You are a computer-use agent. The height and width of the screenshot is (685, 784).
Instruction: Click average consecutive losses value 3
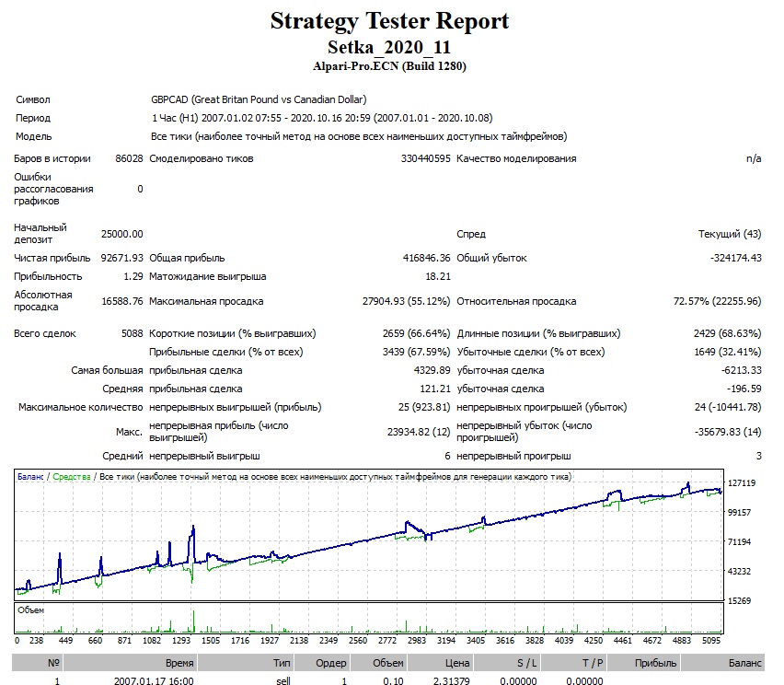click(758, 456)
